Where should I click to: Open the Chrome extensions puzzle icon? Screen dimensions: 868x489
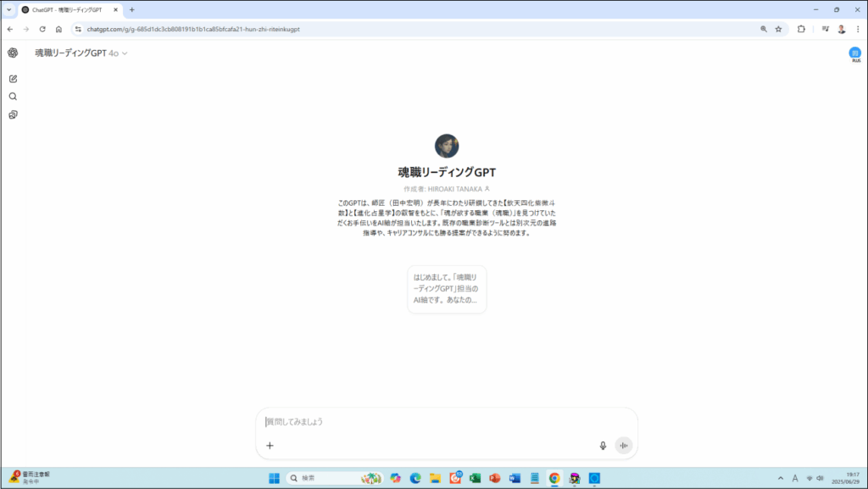(801, 30)
